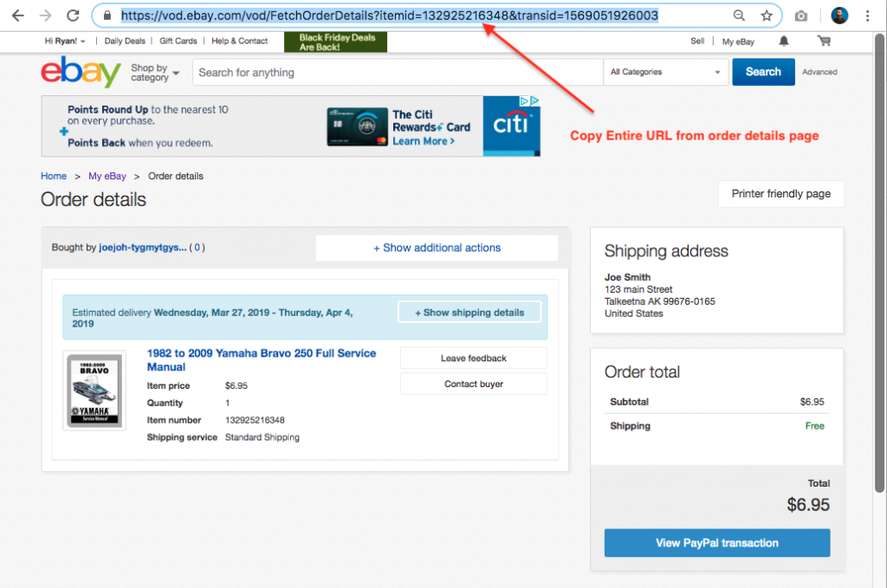Click Leave feedback
This screenshot has width=887, height=588.
pyautogui.click(x=474, y=358)
